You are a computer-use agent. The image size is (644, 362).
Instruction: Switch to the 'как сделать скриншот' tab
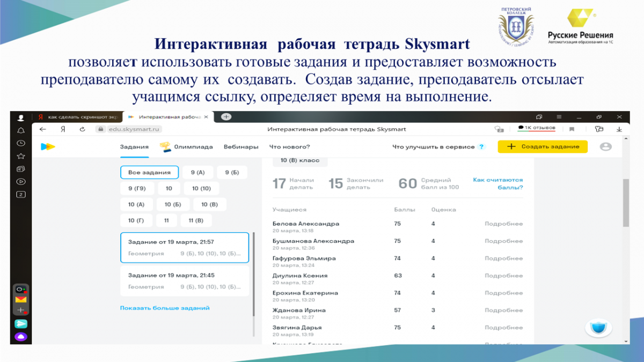[x=76, y=116]
